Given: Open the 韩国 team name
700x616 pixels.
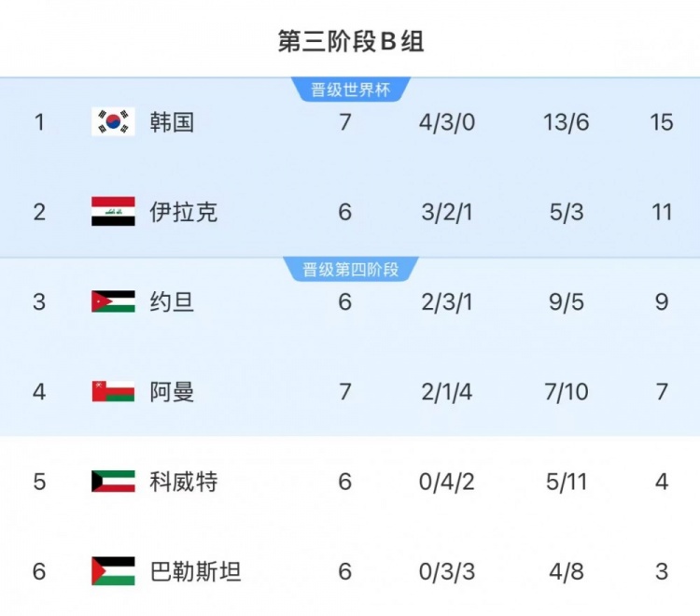Looking at the screenshot, I should (x=172, y=121).
